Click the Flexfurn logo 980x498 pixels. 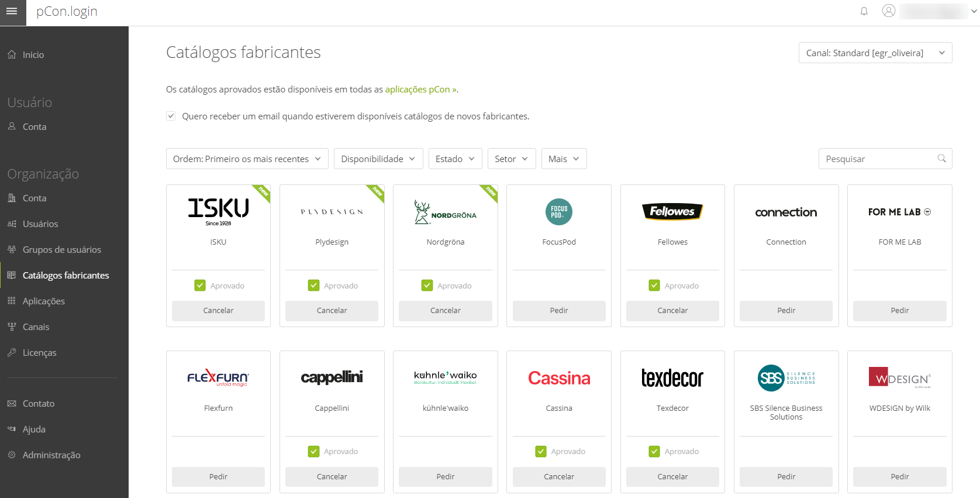tap(218, 378)
